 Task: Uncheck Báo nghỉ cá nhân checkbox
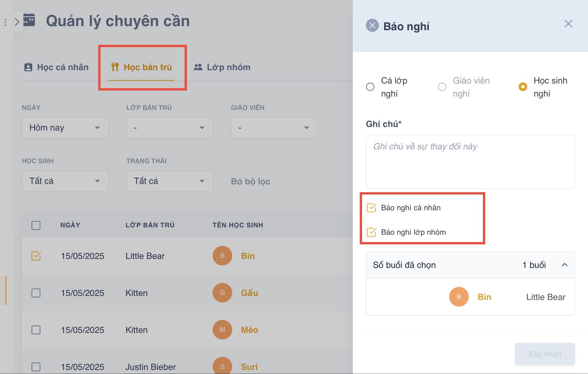click(371, 208)
